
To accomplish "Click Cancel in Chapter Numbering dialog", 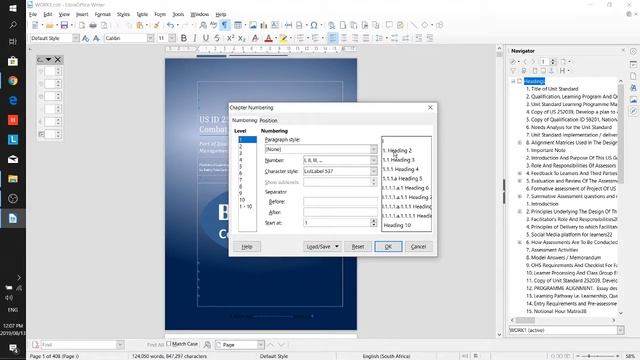I will click(418, 247).
